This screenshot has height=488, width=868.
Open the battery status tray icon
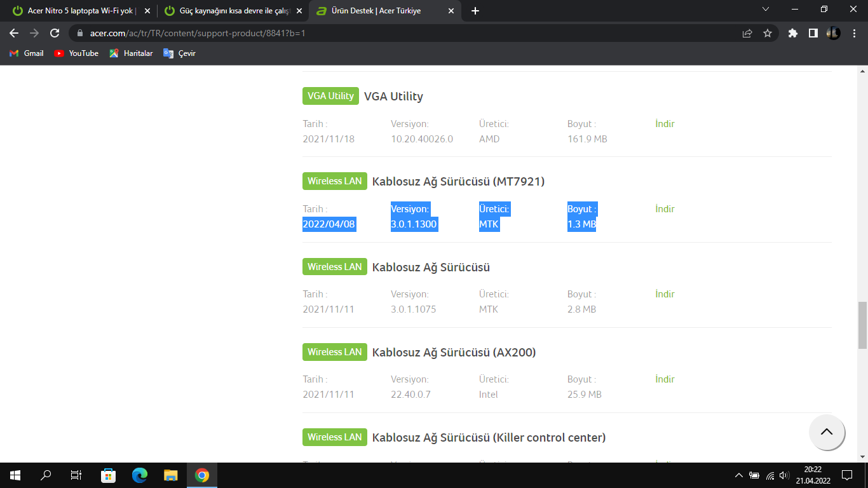[754, 475]
